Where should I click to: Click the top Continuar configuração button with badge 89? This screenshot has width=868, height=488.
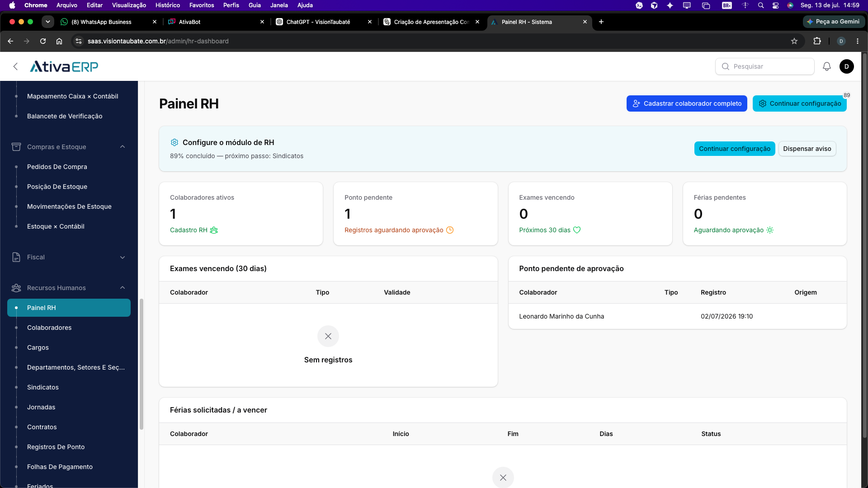click(x=800, y=103)
